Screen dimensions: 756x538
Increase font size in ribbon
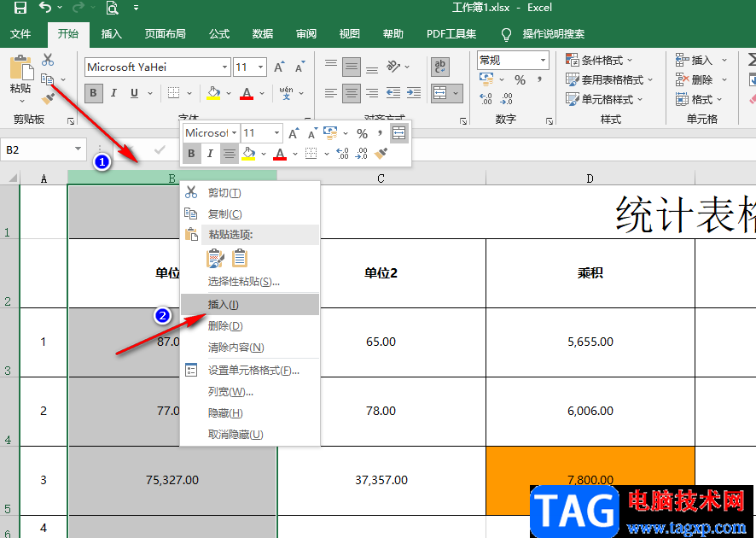[x=279, y=67]
